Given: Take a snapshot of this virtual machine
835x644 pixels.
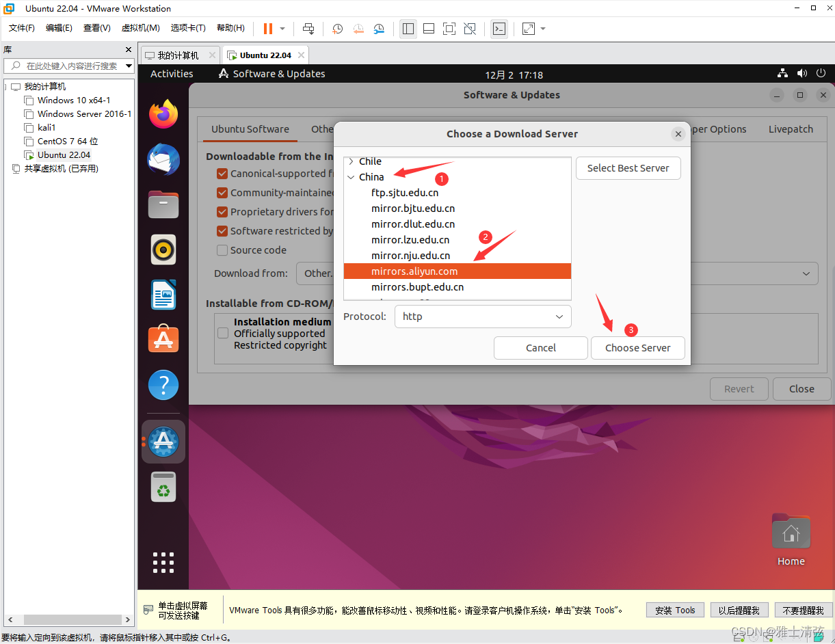Looking at the screenshot, I should 337,29.
